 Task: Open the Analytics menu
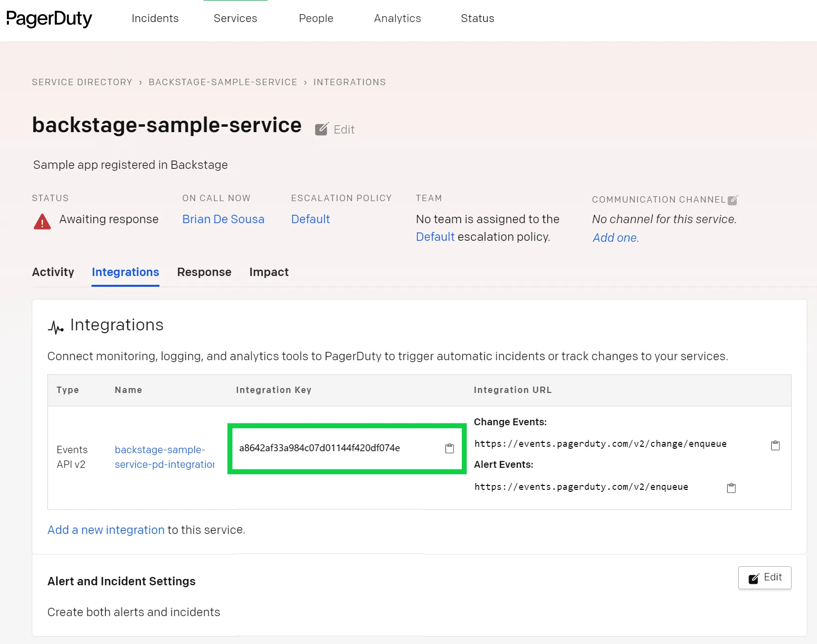(x=397, y=19)
